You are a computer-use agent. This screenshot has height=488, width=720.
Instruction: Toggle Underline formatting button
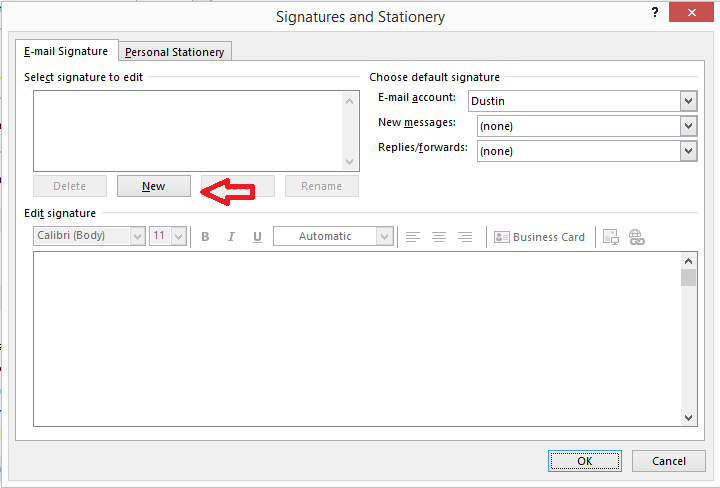point(257,237)
